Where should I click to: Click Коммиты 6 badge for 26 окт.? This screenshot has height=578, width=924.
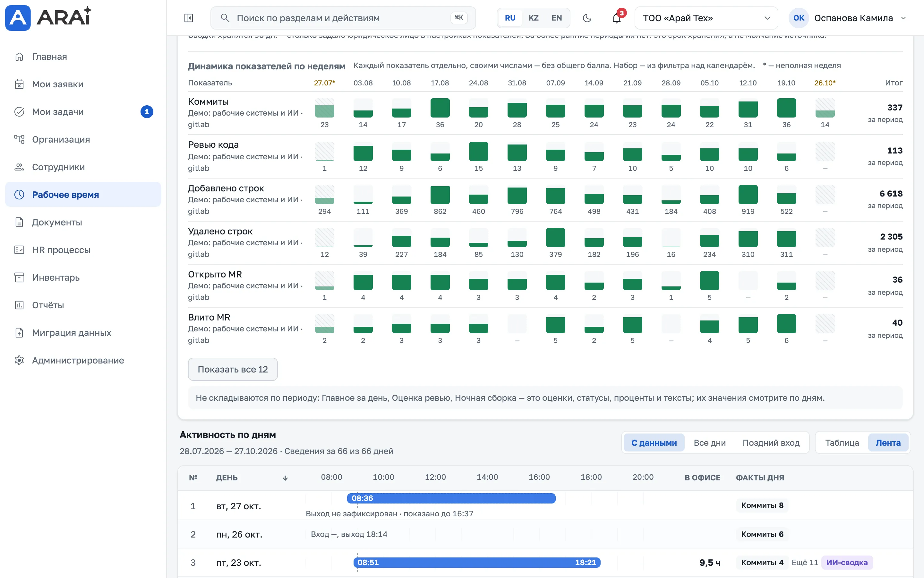(x=762, y=534)
